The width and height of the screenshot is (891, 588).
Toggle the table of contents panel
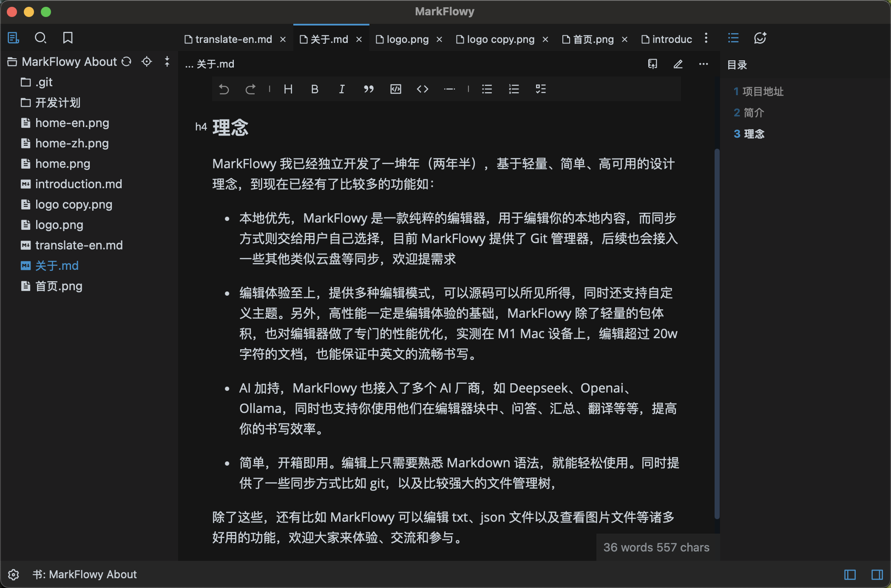[x=733, y=38]
